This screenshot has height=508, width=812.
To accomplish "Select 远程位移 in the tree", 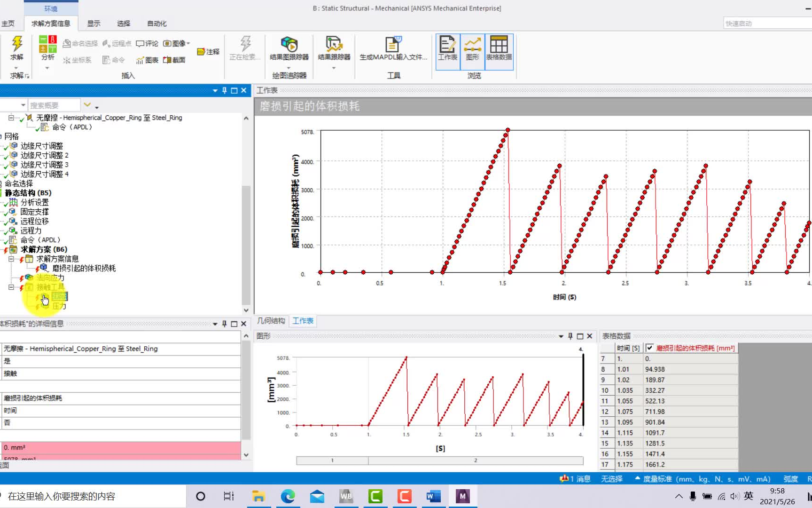I will pyautogui.click(x=34, y=221).
